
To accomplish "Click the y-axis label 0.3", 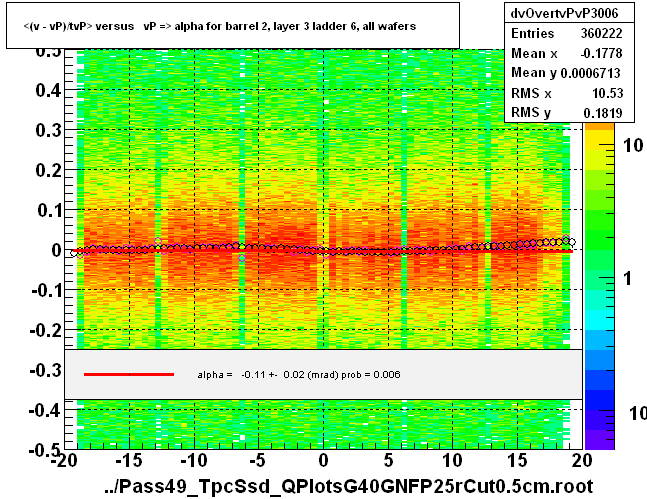I will pos(48,130).
